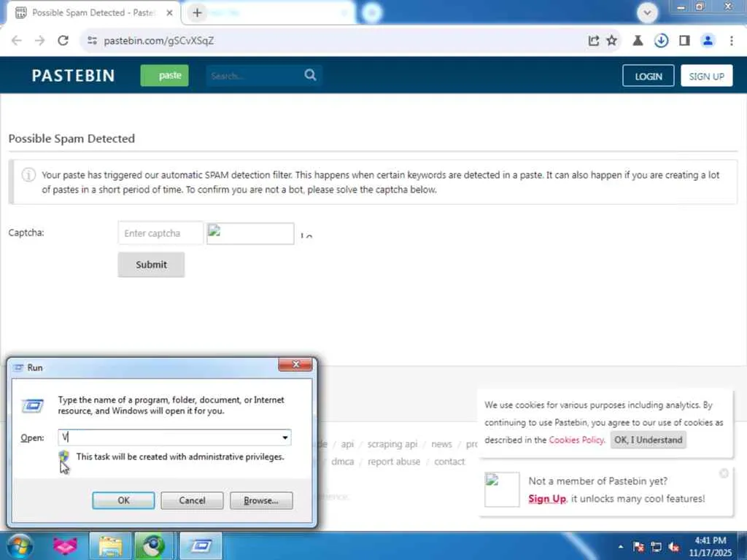
Task: Open the tab search dropdown arrow
Action: coord(647,12)
